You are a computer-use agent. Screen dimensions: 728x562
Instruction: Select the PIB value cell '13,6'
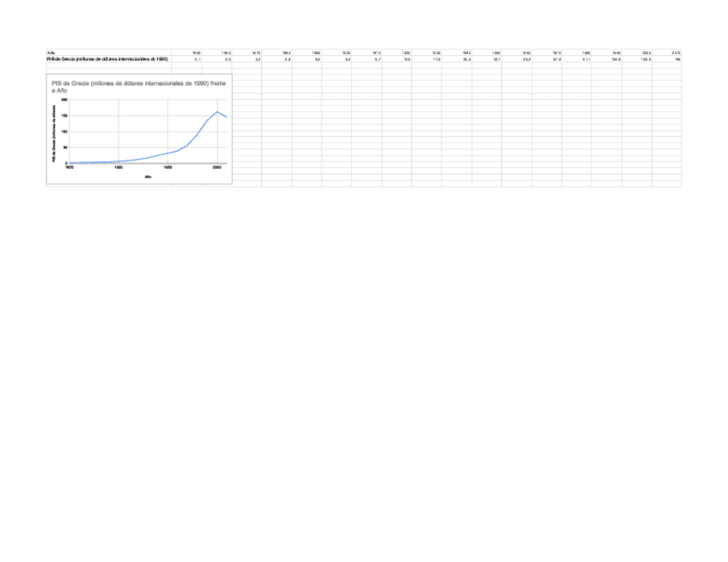397,59
